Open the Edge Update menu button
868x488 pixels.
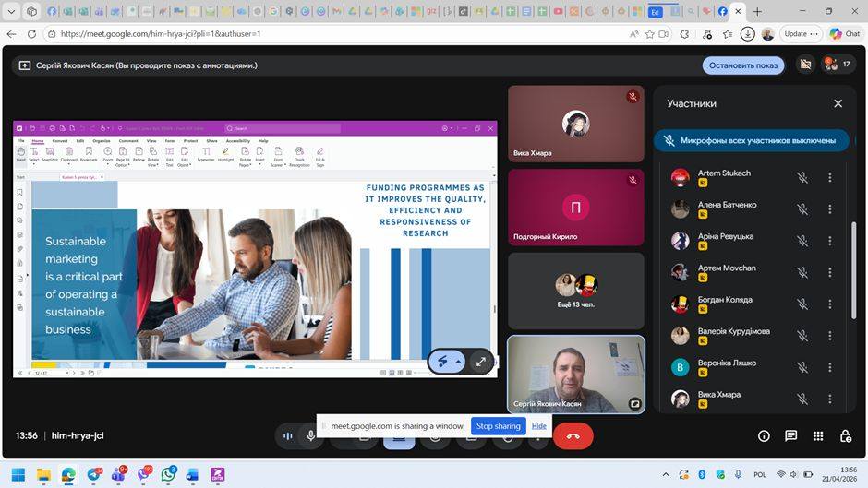point(799,33)
